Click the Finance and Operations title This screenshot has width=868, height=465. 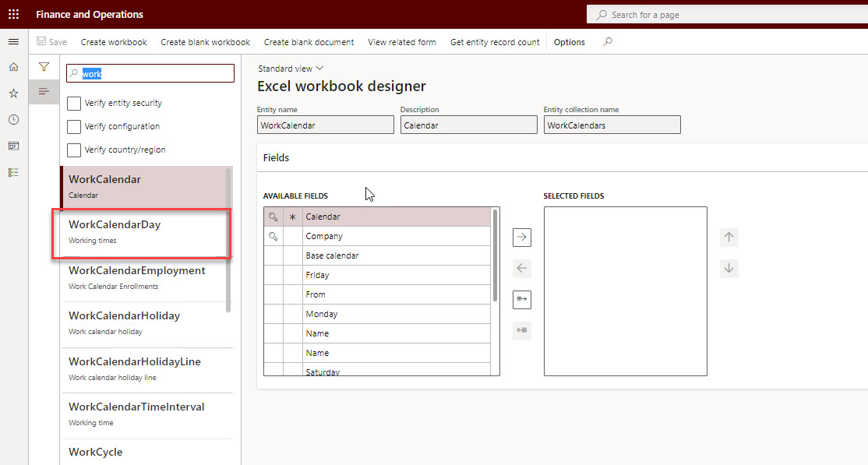click(90, 14)
